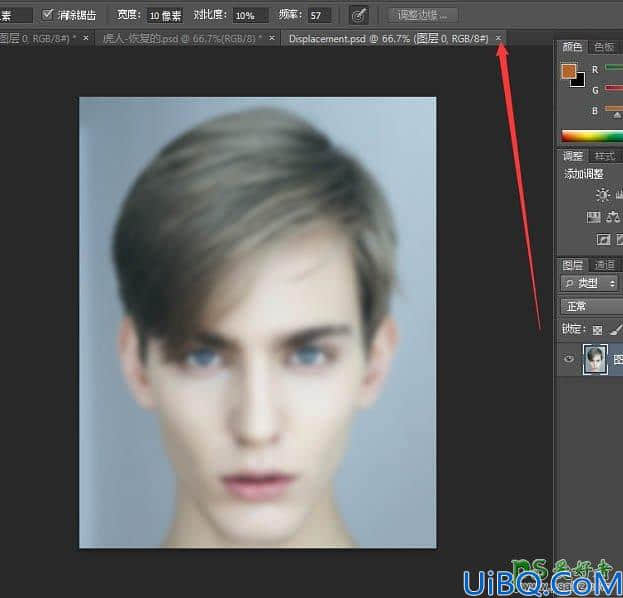
Task: Add an Invert adjustment icon
Action: (603, 240)
